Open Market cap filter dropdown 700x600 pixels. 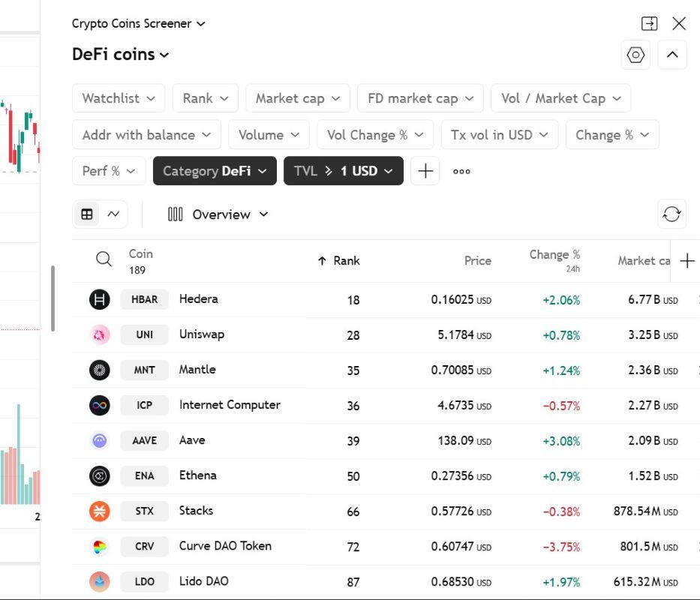(298, 98)
